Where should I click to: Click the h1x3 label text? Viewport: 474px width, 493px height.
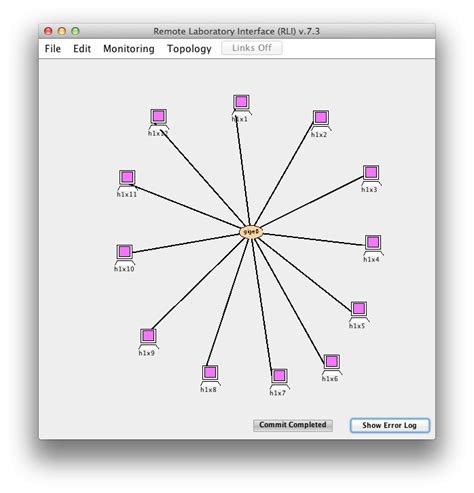coord(369,190)
